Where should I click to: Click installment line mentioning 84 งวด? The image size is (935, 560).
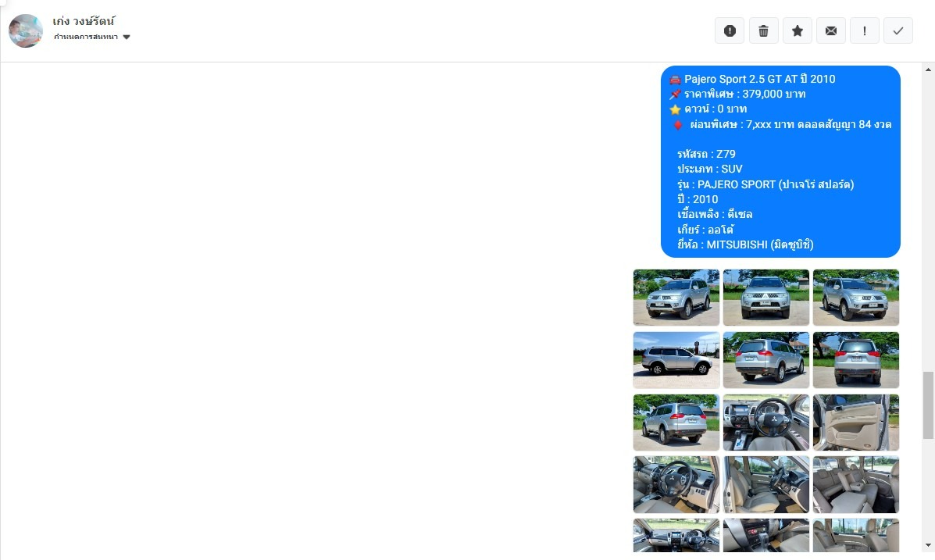(790, 124)
